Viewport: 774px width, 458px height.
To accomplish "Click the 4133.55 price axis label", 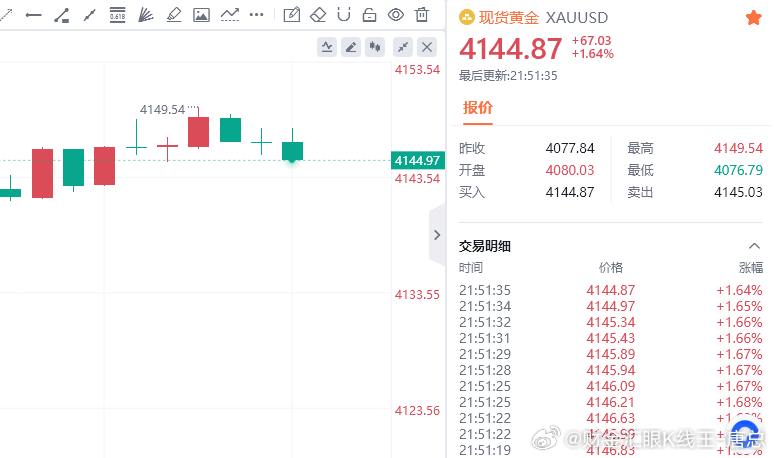I will [x=417, y=295].
